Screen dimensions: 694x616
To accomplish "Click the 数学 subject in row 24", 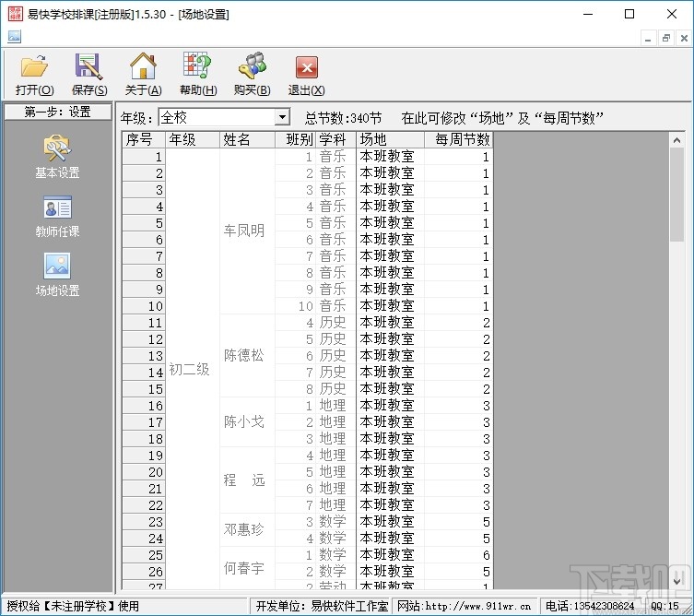I will point(335,539).
